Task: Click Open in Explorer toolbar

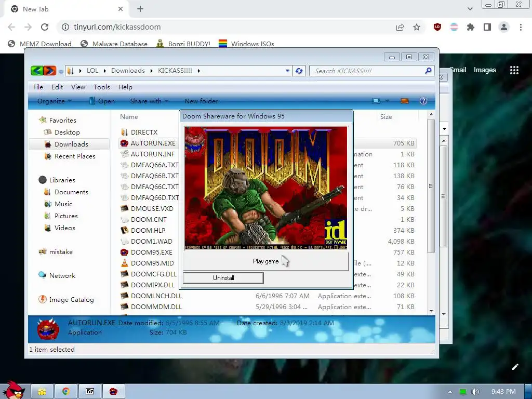Action: tap(102, 101)
